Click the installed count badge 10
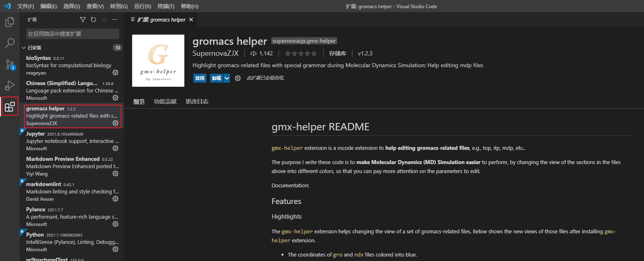644x261 pixels. coord(117,48)
